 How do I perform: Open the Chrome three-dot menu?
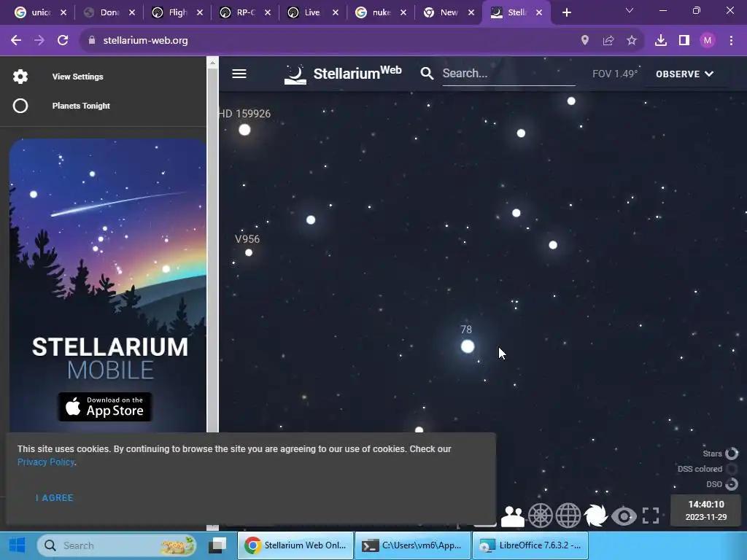point(731,41)
